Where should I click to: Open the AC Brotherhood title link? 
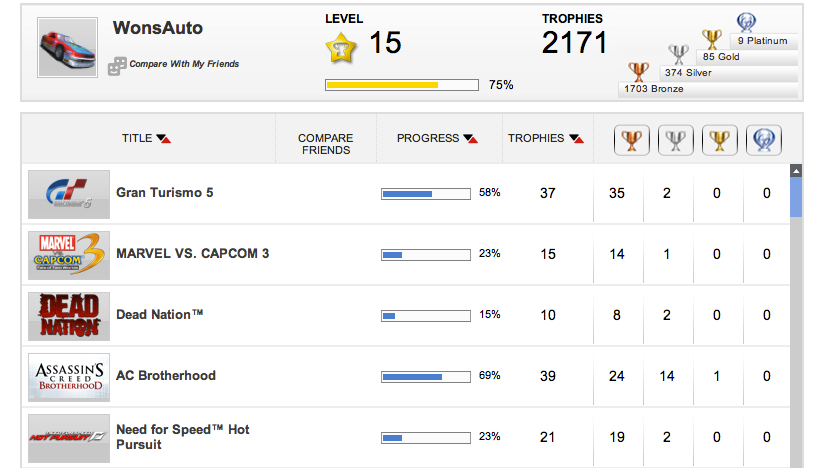click(166, 375)
